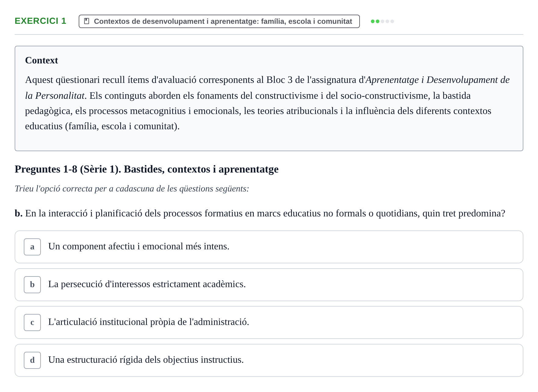Choose 'Una estructuració rígida dels objectius instructius.'
This screenshot has width=538, height=392.
(269, 360)
